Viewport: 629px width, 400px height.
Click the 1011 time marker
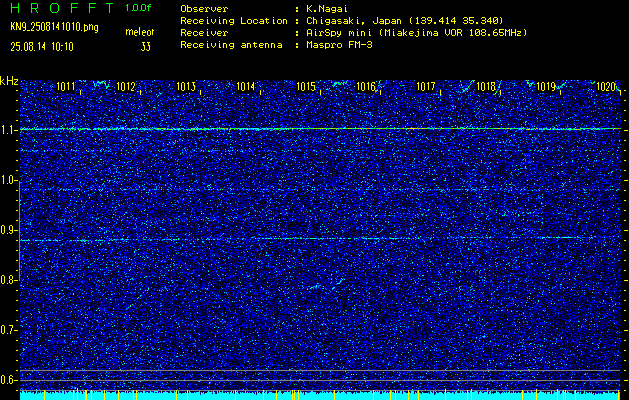(65, 87)
